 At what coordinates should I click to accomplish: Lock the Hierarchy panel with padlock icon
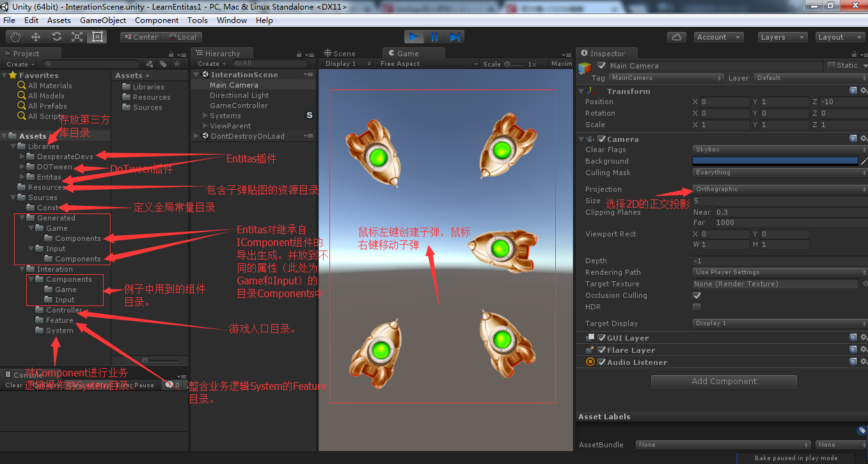coord(298,54)
